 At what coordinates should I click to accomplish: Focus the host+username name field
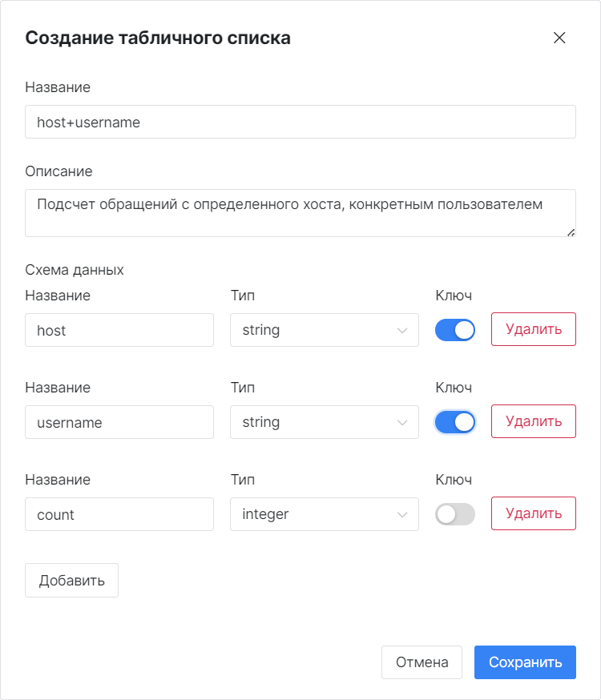(x=300, y=122)
